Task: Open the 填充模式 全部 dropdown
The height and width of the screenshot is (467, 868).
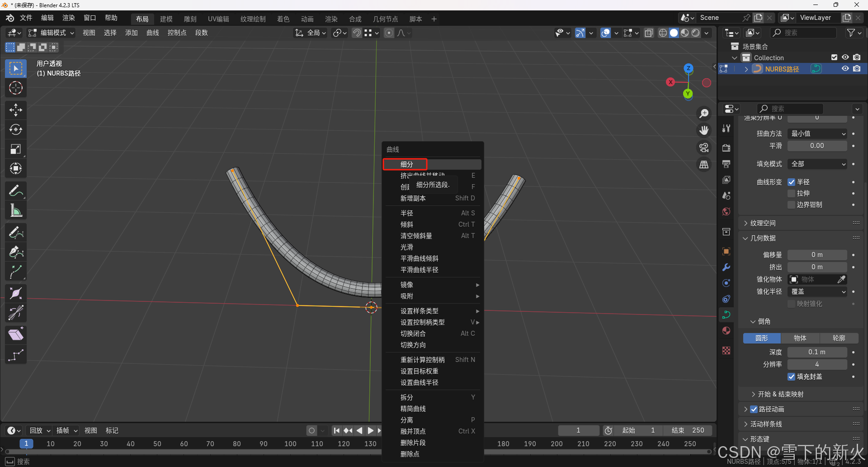Action: click(x=817, y=164)
